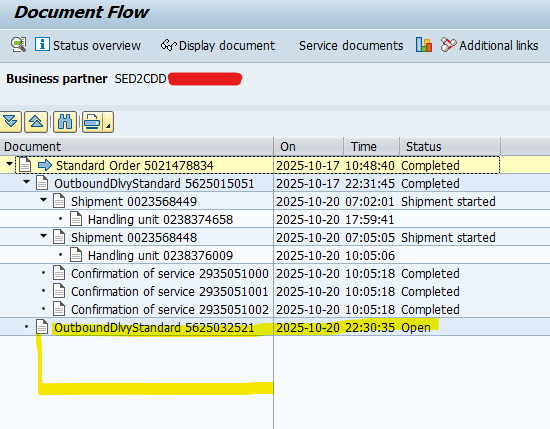The width and height of the screenshot is (550, 429).
Task: Click the Business partner value SED2CDD
Action: (x=140, y=79)
